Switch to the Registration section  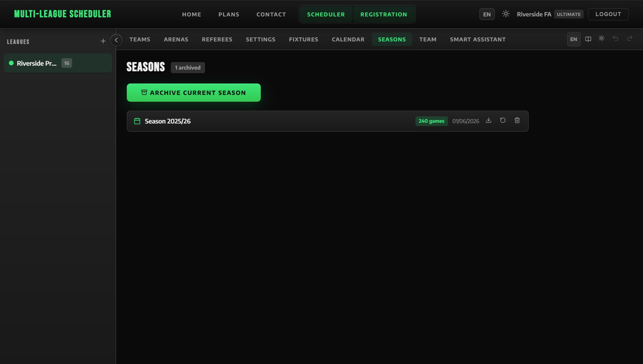click(384, 14)
